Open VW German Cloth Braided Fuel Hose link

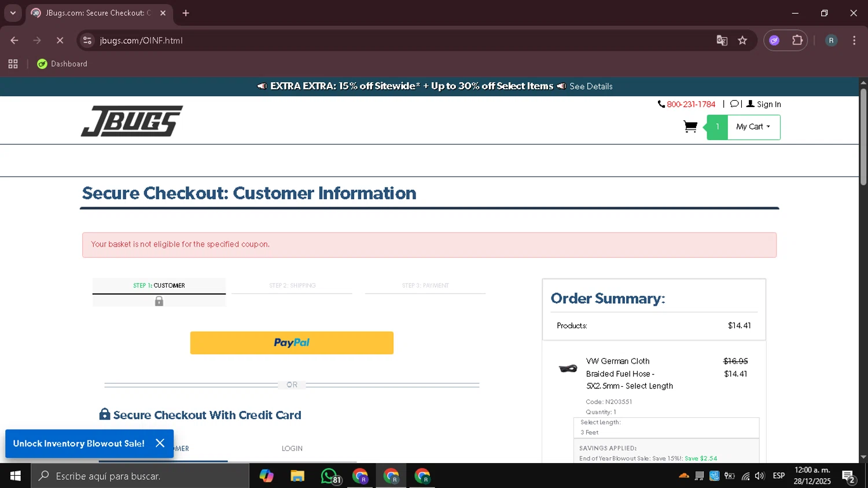click(630, 373)
